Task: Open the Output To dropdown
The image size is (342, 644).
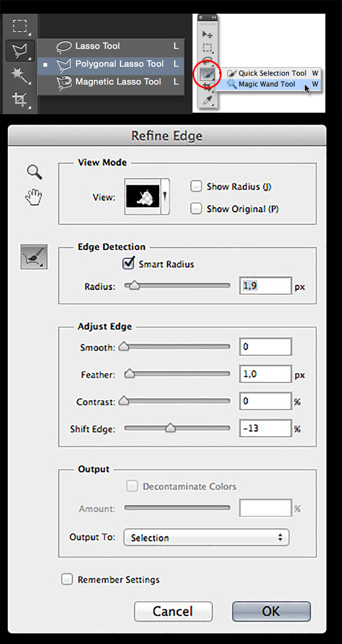Action: pyautogui.click(x=207, y=538)
